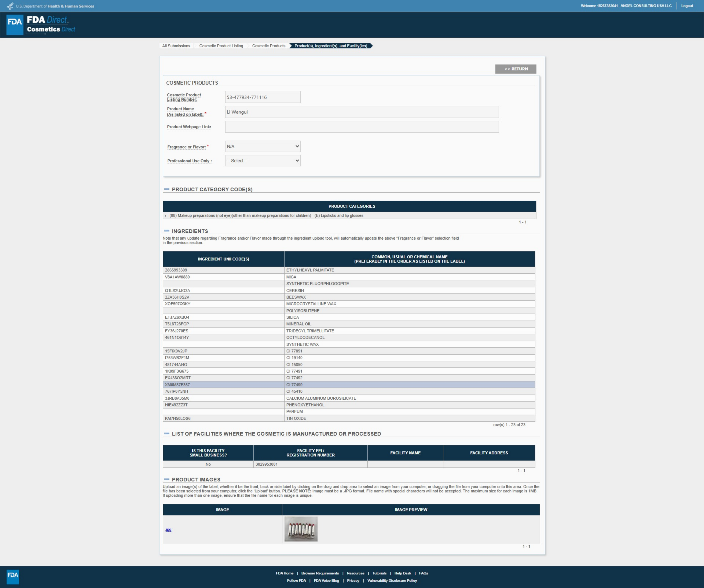Click the Product Name input field
Viewport: 704px width, 588px height.
pyautogui.click(x=362, y=112)
